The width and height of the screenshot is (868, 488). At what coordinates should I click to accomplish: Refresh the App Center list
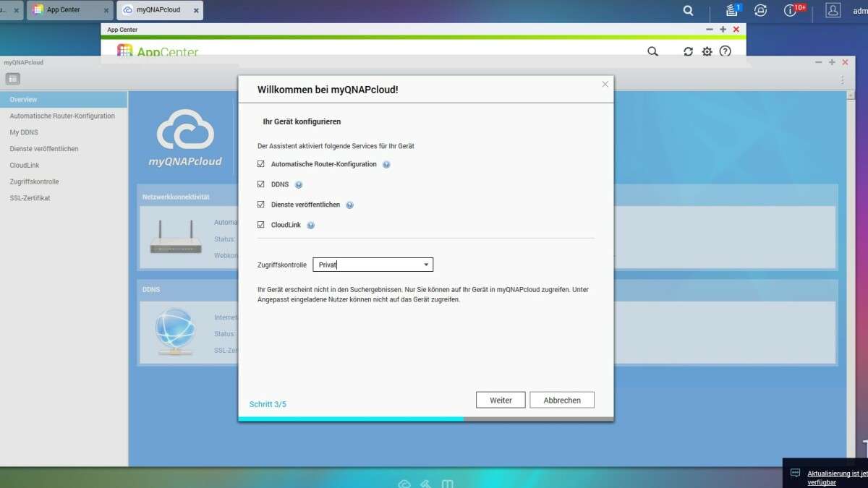688,51
